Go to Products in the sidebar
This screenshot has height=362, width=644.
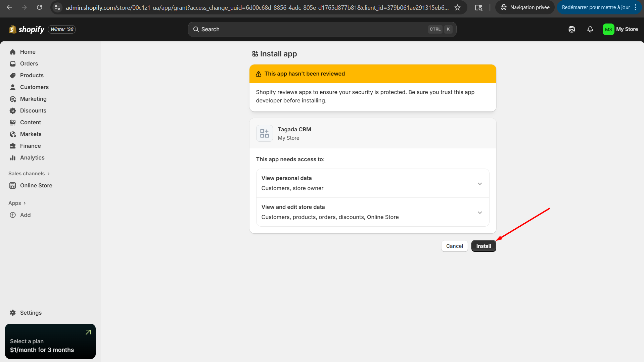(32, 75)
